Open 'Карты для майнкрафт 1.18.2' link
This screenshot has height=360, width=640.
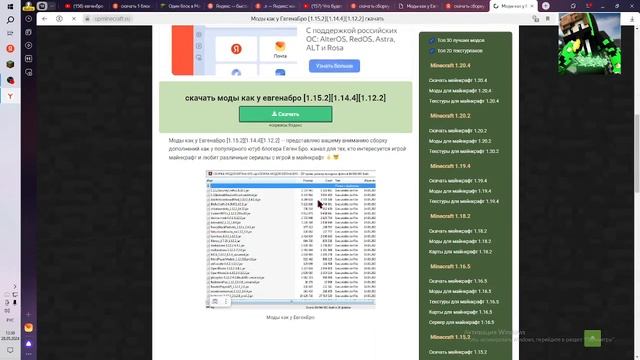click(460, 252)
